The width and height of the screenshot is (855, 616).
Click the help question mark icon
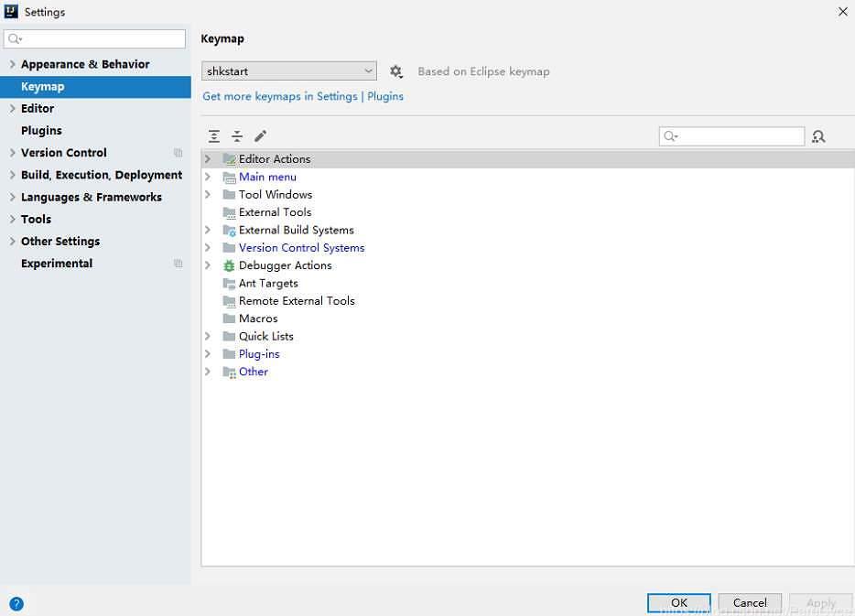coord(16,603)
